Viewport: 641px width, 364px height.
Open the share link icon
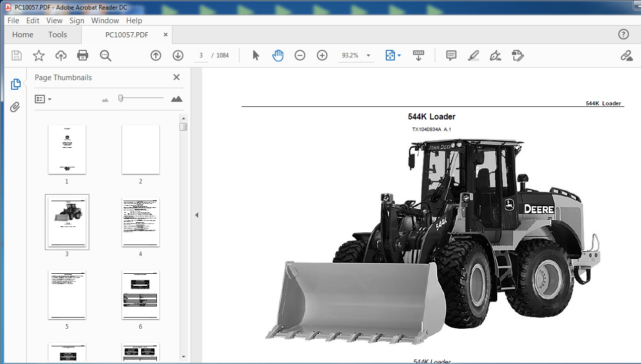click(x=626, y=55)
